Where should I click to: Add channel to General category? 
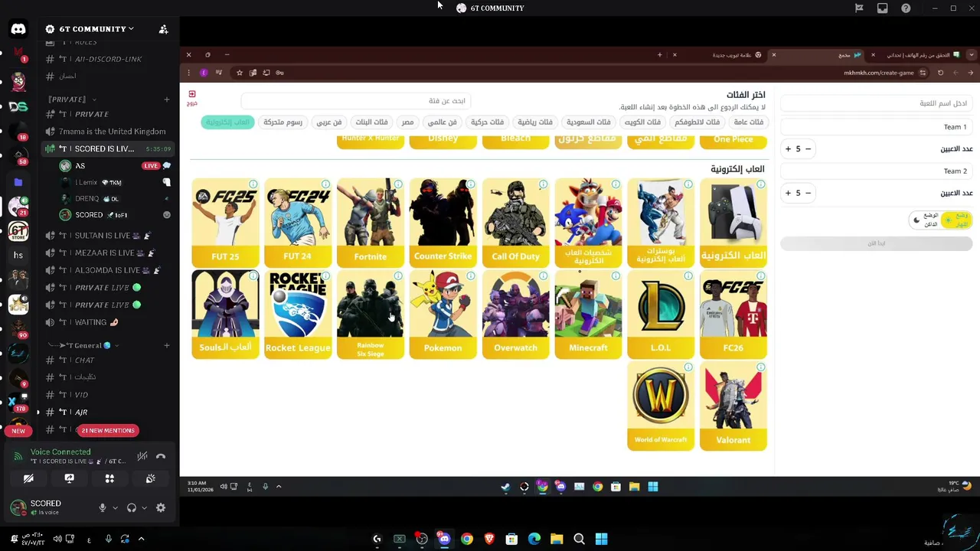166,345
